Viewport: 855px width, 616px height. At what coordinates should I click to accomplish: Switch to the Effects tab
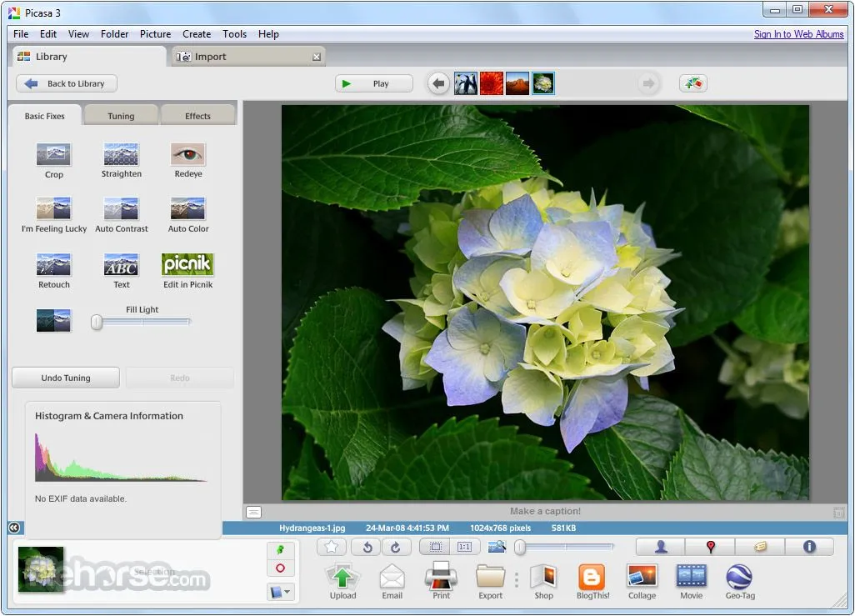pos(197,116)
